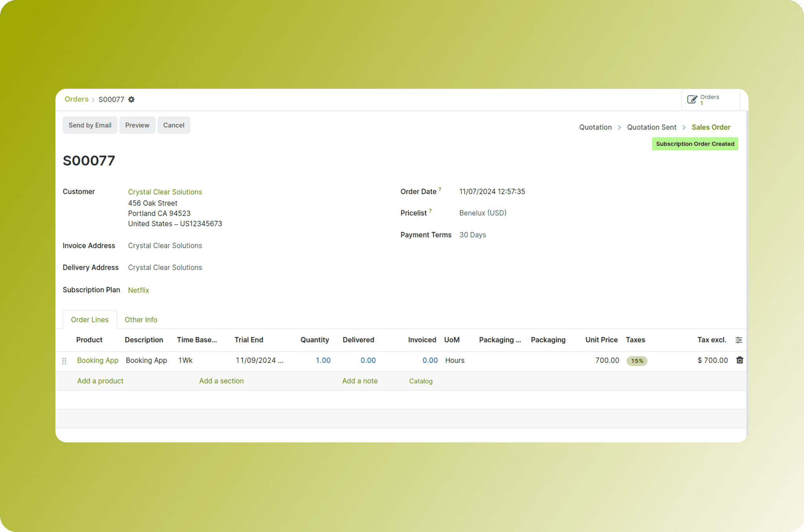
Task: Click the Quantity 1.00 cell
Action: [x=323, y=361]
